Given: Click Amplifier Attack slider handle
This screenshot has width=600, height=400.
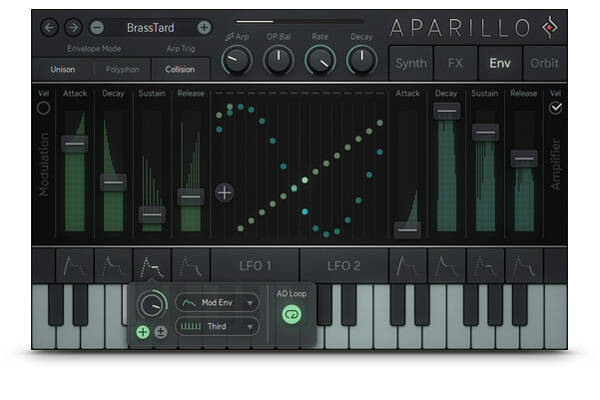Looking at the screenshot, I should pos(408,230).
